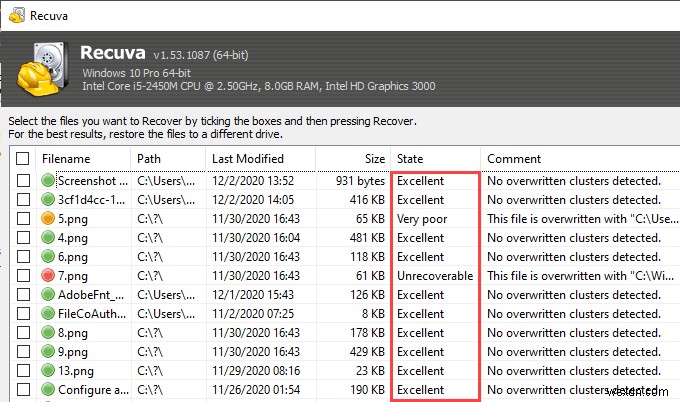Click green status icon of 4.png
Viewport: 680px width, 402px height.
[x=48, y=238]
